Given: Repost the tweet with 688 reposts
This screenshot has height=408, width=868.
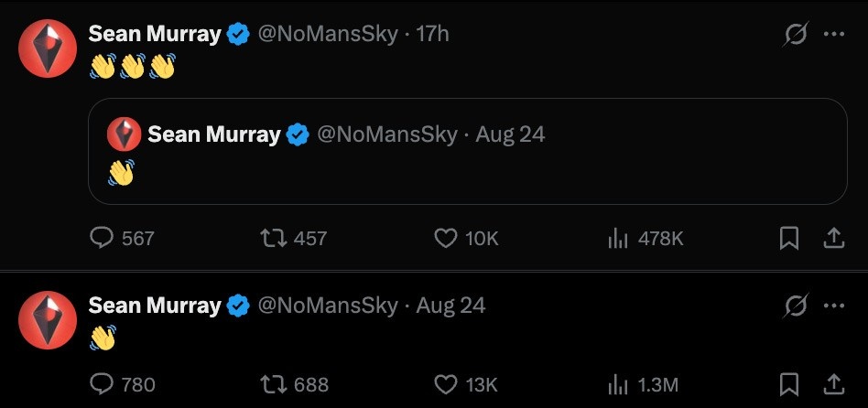Looking at the screenshot, I should tap(273, 384).
